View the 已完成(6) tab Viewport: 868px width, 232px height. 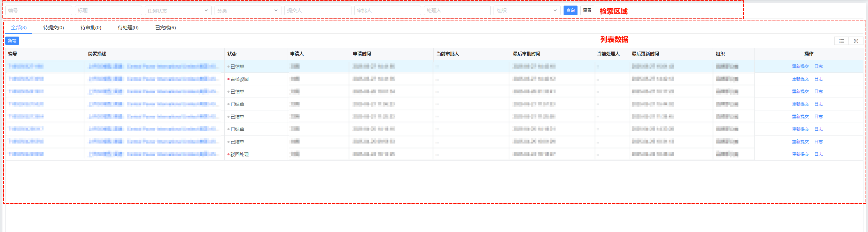(x=165, y=28)
